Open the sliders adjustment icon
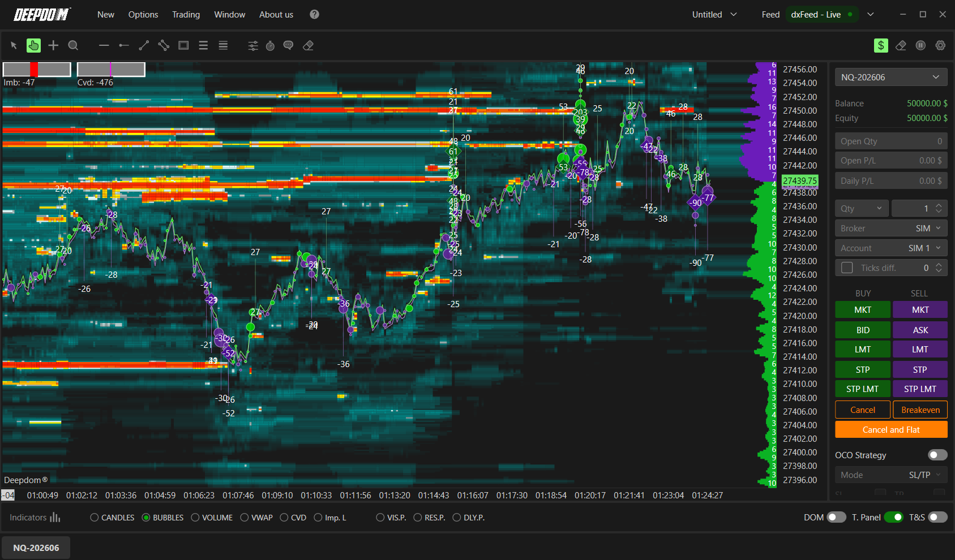955x560 pixels. pos(253,46)
